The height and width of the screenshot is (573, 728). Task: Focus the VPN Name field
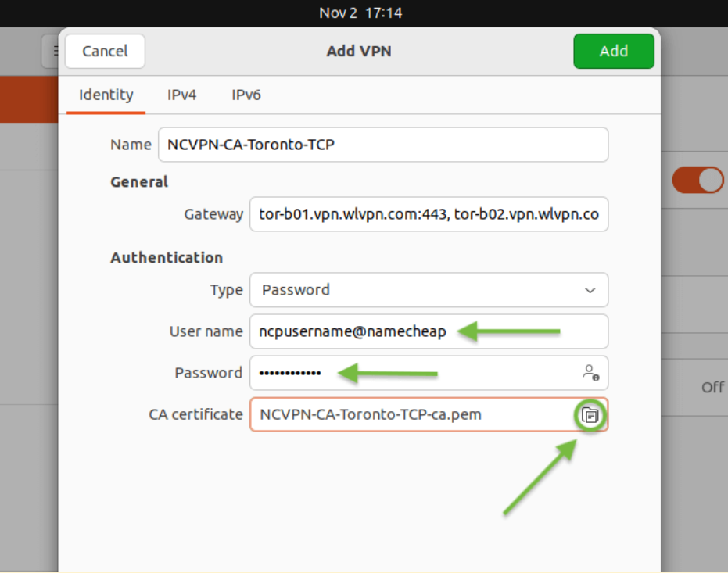point(383,145)
